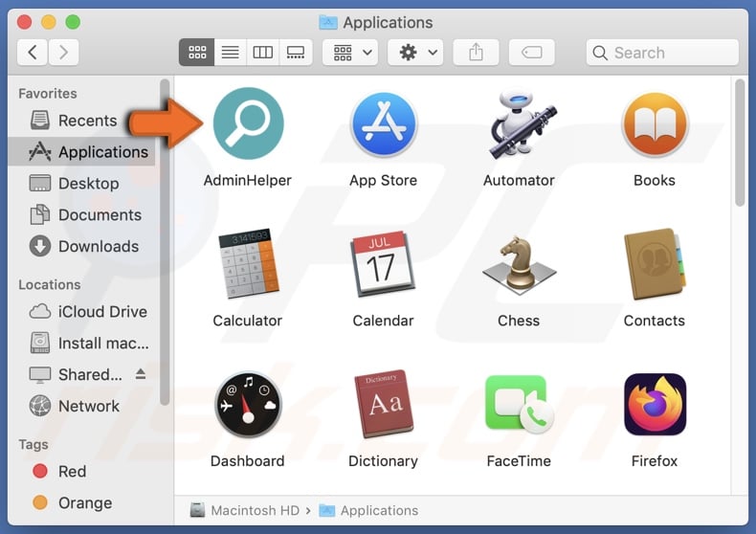This screenshot has width=756, height=534.
Task: Select Applications in the sidebar
Action: (82, 152)
